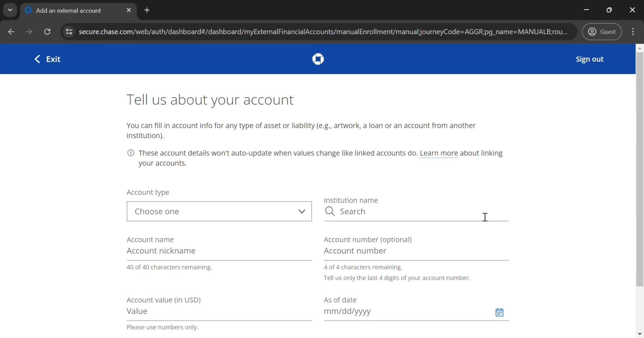Click the new tab plus button
The image size is (644, 338).
(146, 10)
